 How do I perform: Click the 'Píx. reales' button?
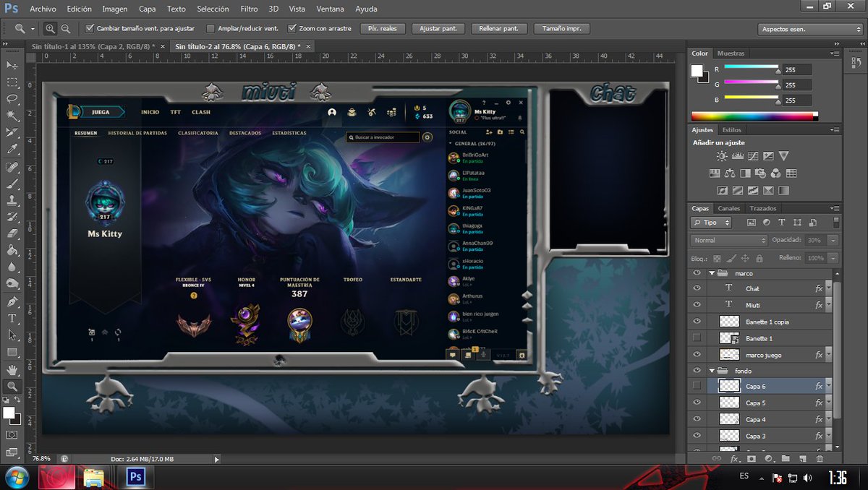(383, 29)
